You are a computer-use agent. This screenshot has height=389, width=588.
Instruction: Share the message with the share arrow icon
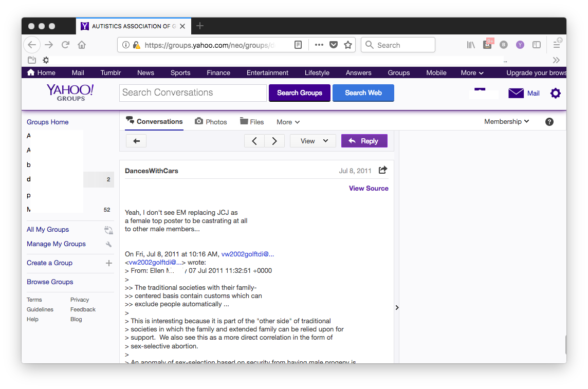[382, 170]
